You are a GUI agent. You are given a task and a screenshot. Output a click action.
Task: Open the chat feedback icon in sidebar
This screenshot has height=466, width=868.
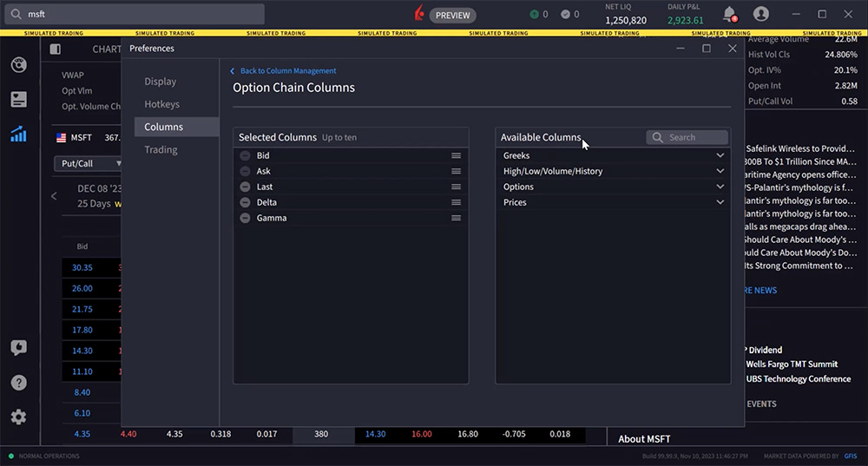click(x=18, y=348)
